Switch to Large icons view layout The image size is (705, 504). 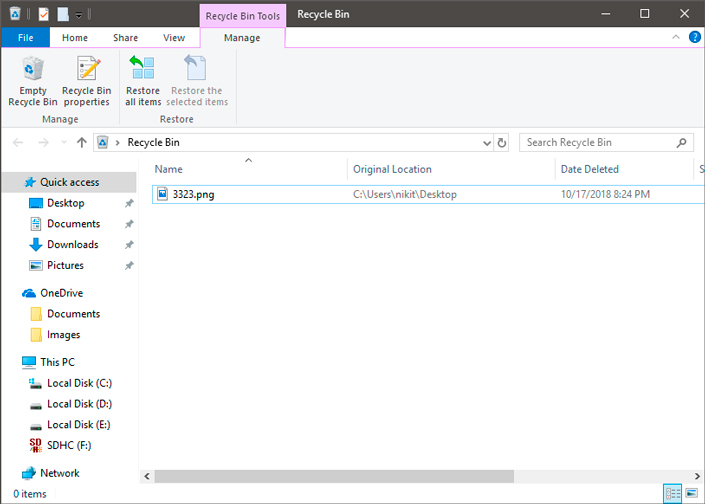point(692,494)
